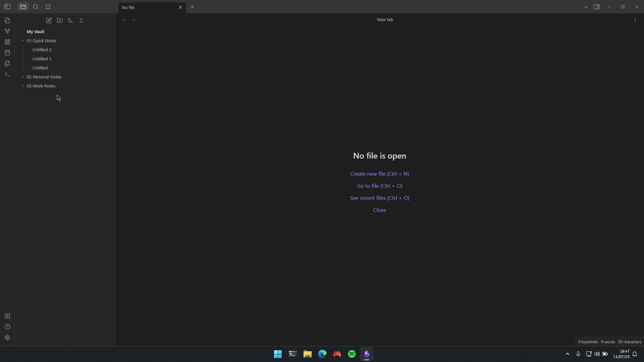
Task: Toggle the left sidebar
Action: [7, 7]
